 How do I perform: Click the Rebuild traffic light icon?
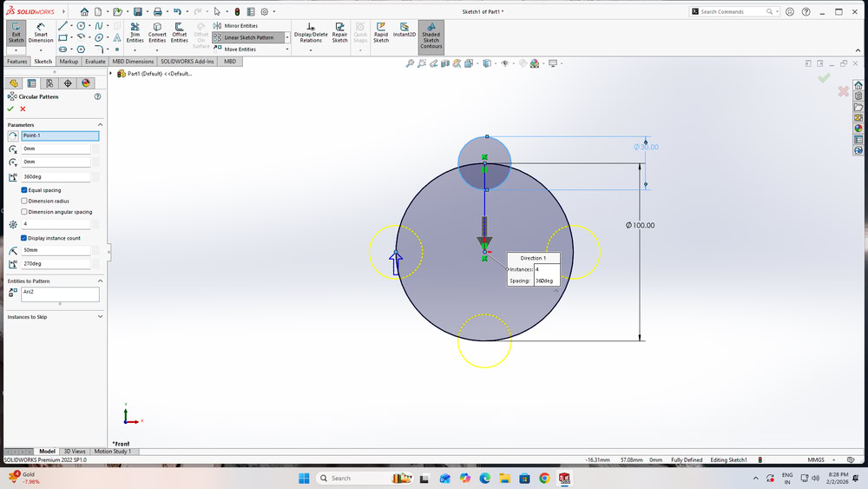point(237,11)
